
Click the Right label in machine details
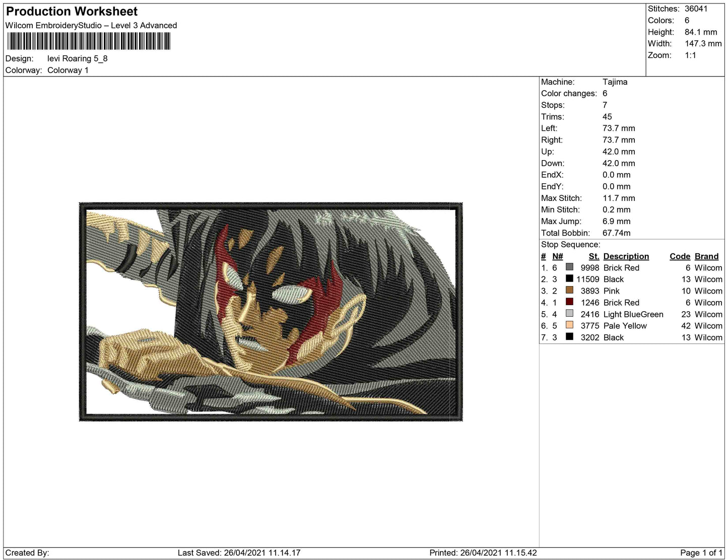552,140
